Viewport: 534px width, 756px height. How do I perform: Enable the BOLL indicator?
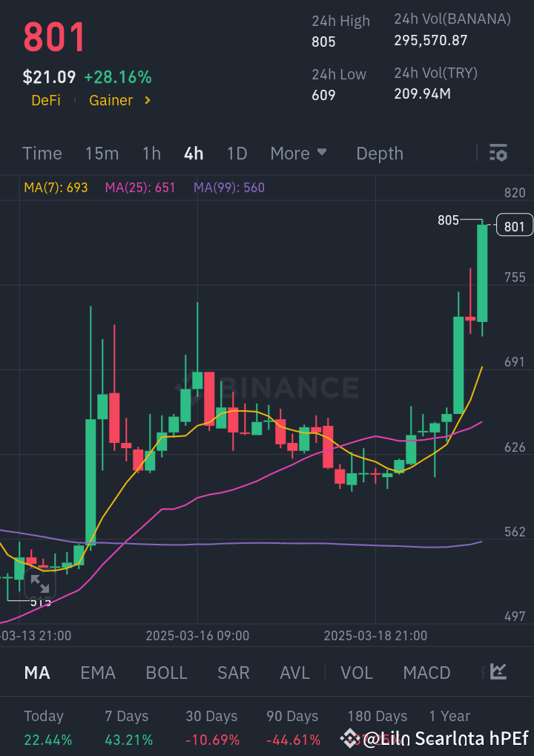click(x=166, y=673)
